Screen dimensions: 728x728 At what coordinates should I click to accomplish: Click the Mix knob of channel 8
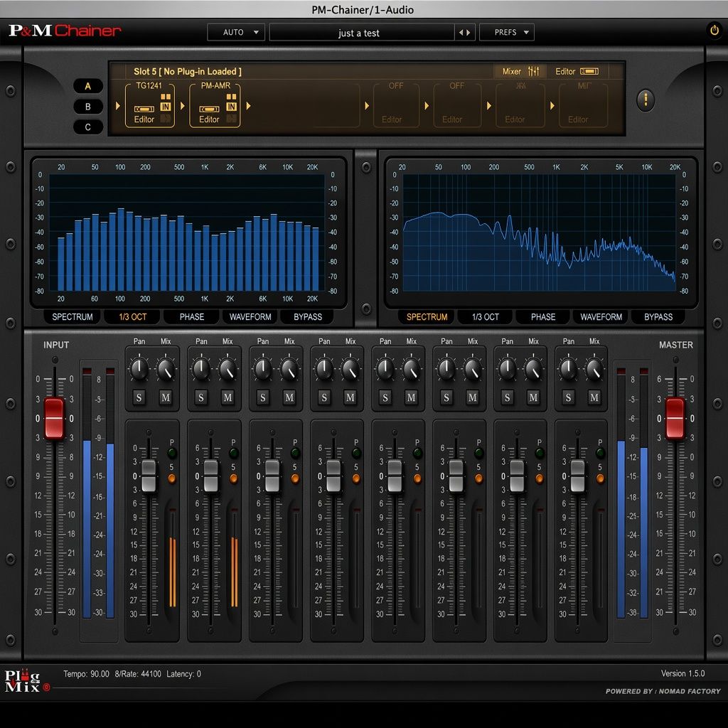pyautogui.click(x=594, y=369)
